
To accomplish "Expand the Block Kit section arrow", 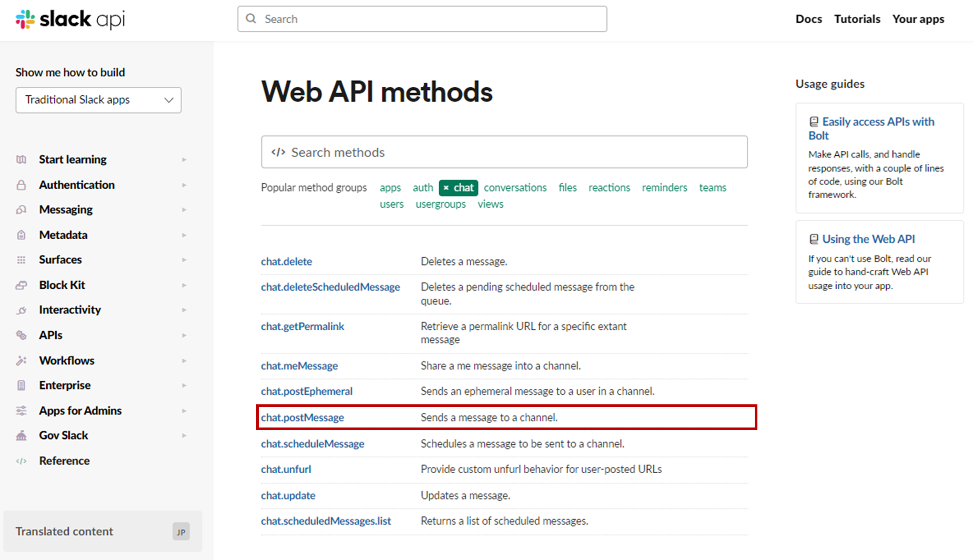I will 184,285.
